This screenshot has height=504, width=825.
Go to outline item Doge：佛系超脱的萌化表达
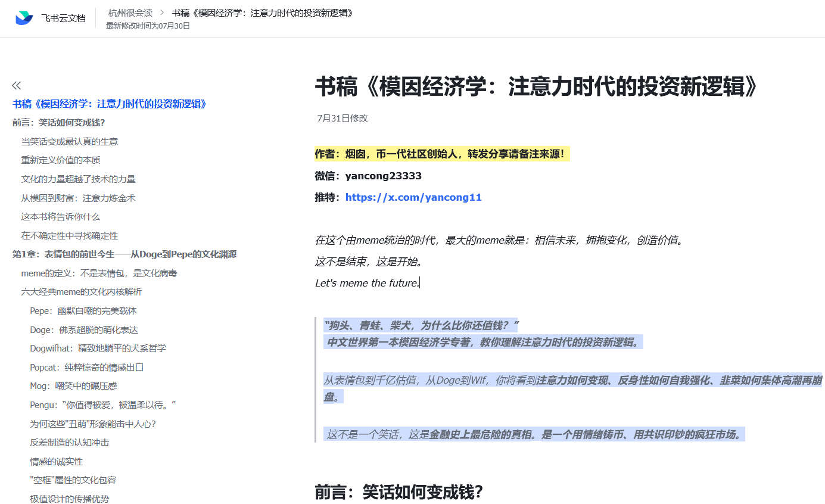point(84,330)
